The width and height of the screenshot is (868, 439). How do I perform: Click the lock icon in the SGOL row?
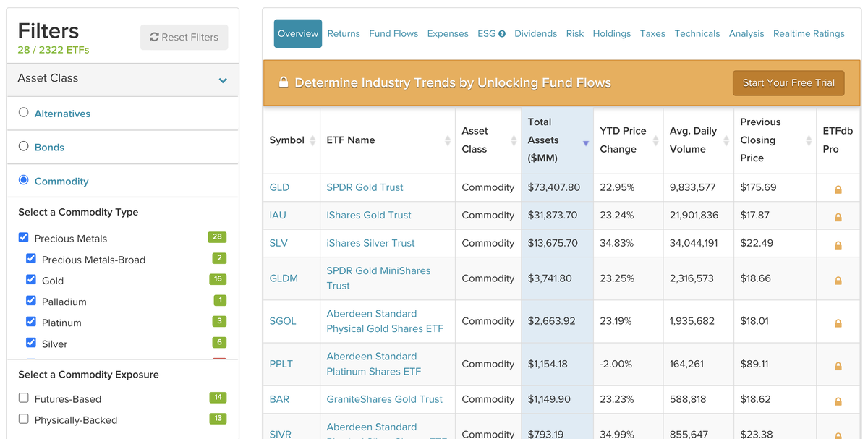pos(838,323)
